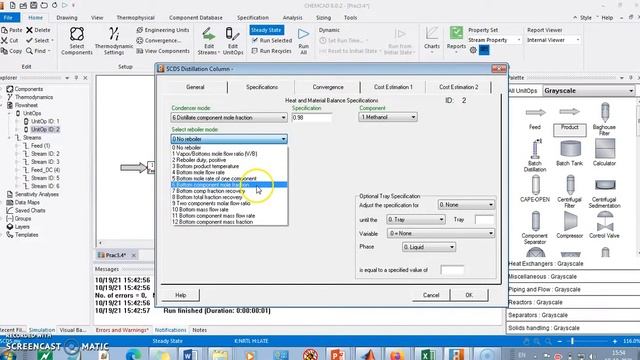Click Copy in ribbon
Image resolution: width=640 pixels, height=360 pixels.
11,51
